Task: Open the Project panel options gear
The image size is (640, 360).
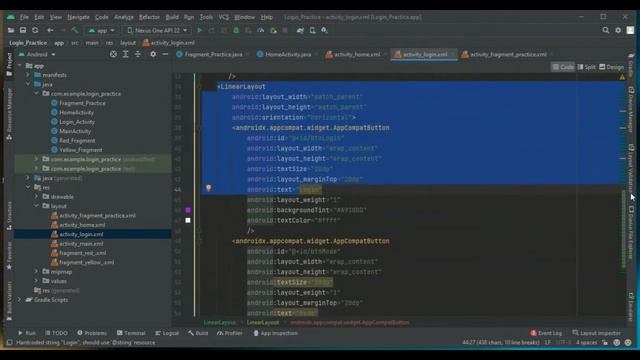Action: coord(153,54)
